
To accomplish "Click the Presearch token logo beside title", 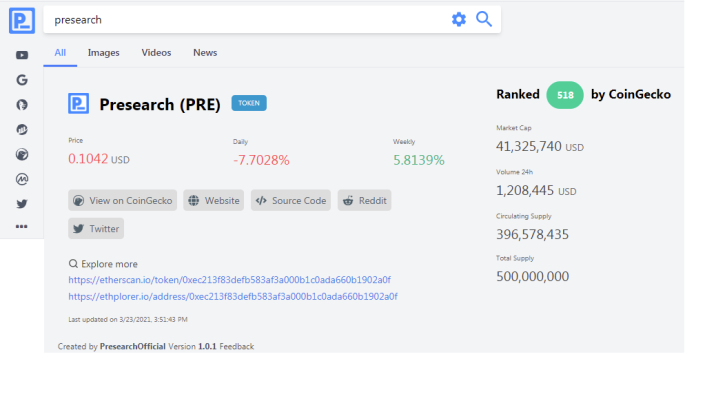I will pos(79,103).
